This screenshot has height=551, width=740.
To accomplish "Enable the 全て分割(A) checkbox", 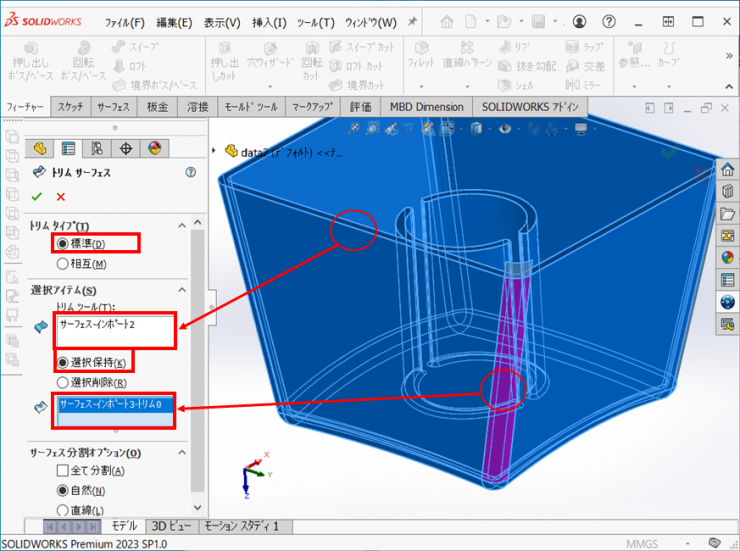I will tap(63, 471).
